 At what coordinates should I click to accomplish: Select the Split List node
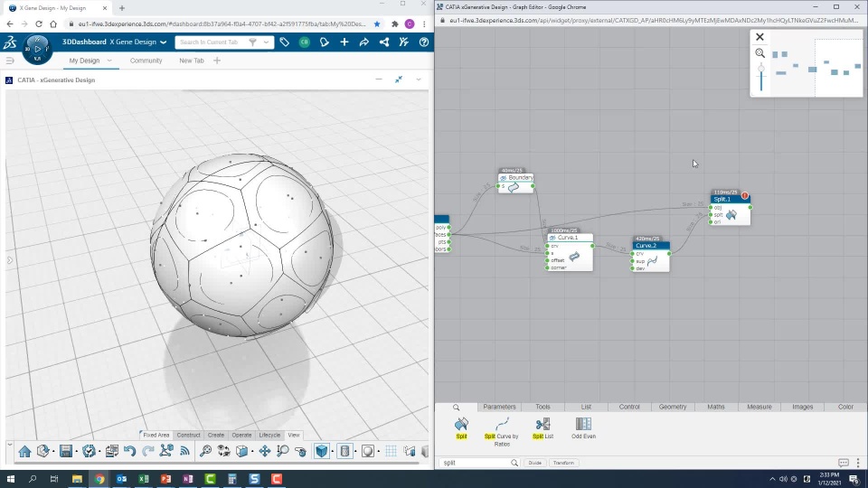pos(542,428)
